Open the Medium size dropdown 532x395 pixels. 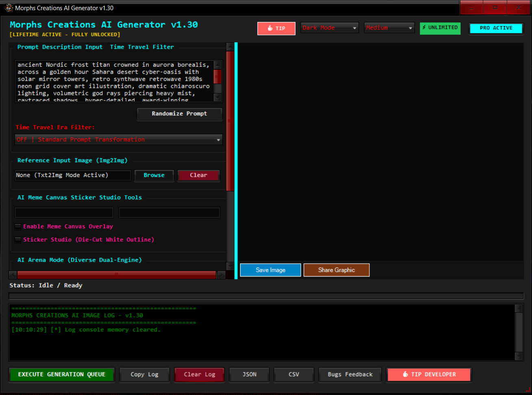coord(389,28)
